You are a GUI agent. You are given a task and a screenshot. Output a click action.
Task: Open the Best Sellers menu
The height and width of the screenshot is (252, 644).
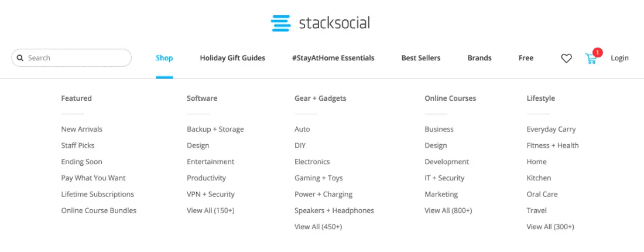pos(421,58)
